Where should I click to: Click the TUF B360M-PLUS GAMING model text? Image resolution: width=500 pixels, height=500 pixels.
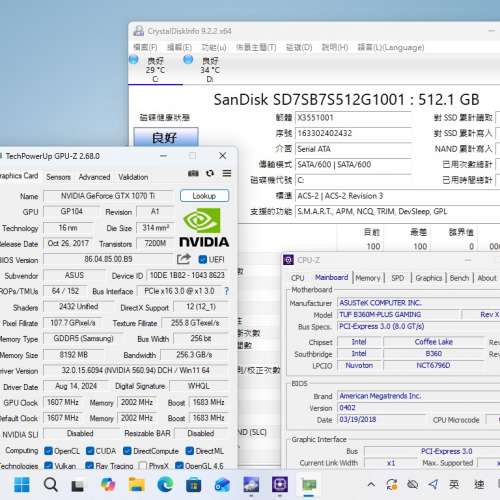(380, 314)
